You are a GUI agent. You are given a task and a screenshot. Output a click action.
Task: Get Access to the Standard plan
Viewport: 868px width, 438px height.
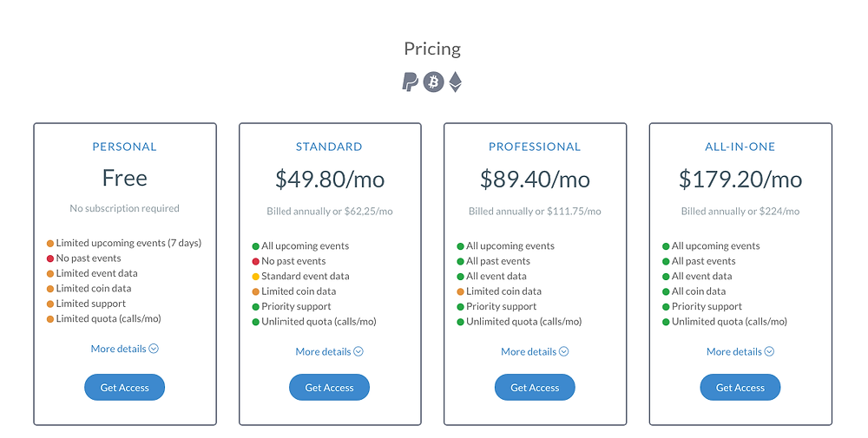(x=329, y=387)
